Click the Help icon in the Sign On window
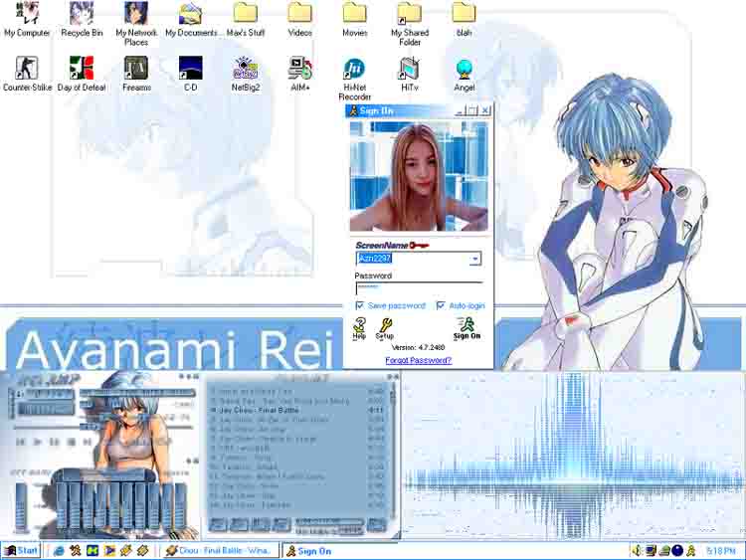The width and height of the screenshot is (746, 560). point(359,326)
